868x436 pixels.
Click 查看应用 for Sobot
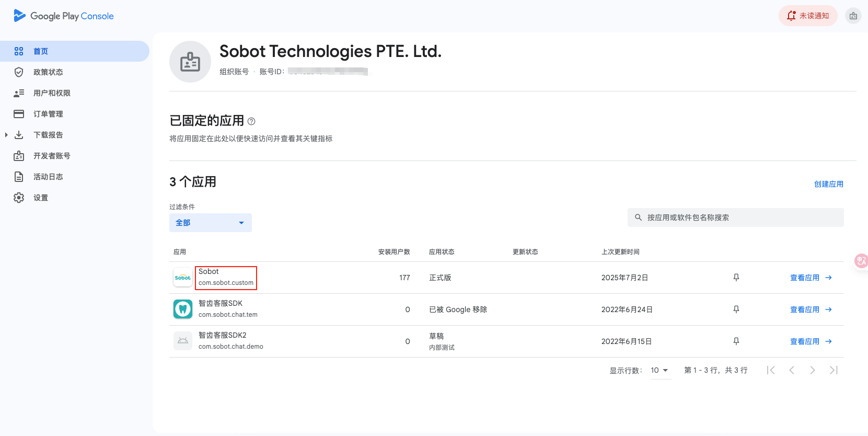point(811,278)
